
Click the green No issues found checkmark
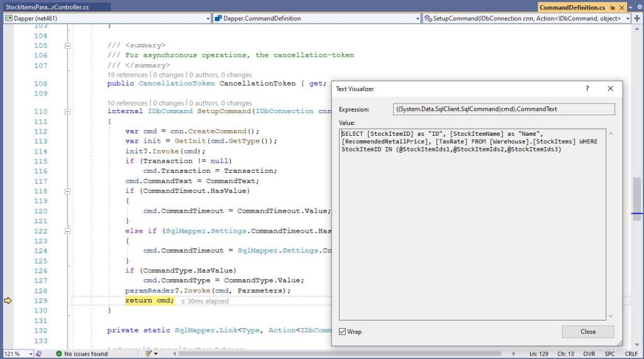point(58,354)
